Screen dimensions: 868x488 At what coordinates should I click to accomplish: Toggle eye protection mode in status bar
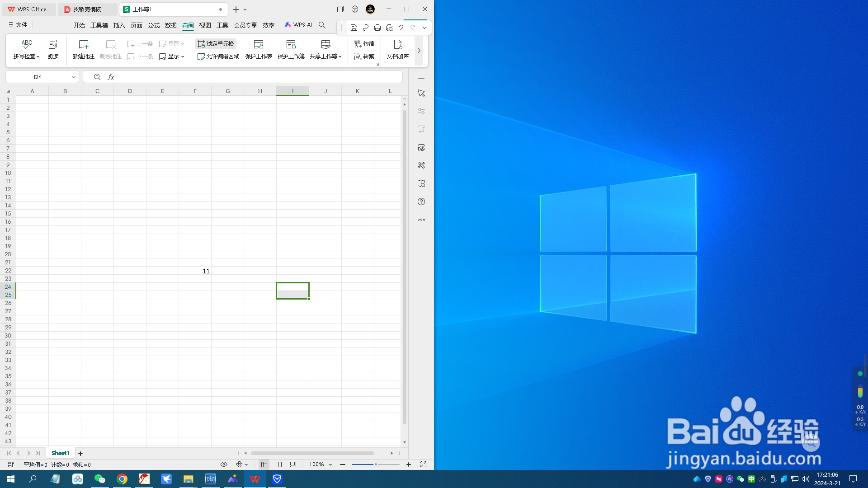click(x=224, y=465)
